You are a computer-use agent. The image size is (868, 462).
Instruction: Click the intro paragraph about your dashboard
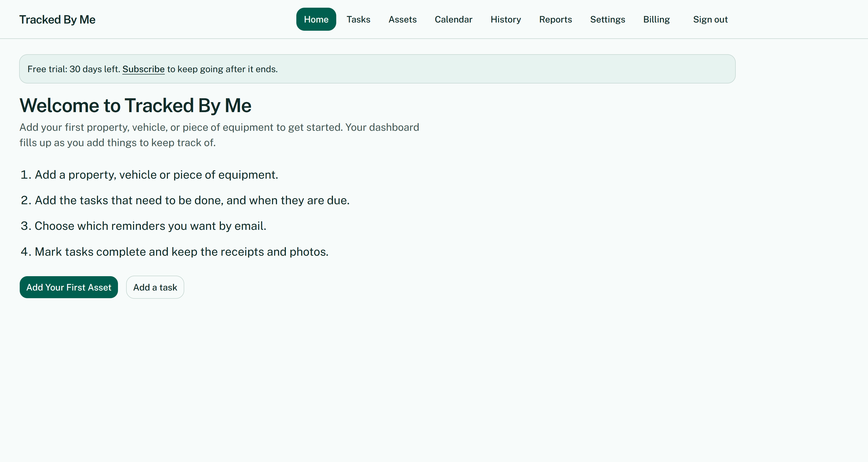point(219,135)
